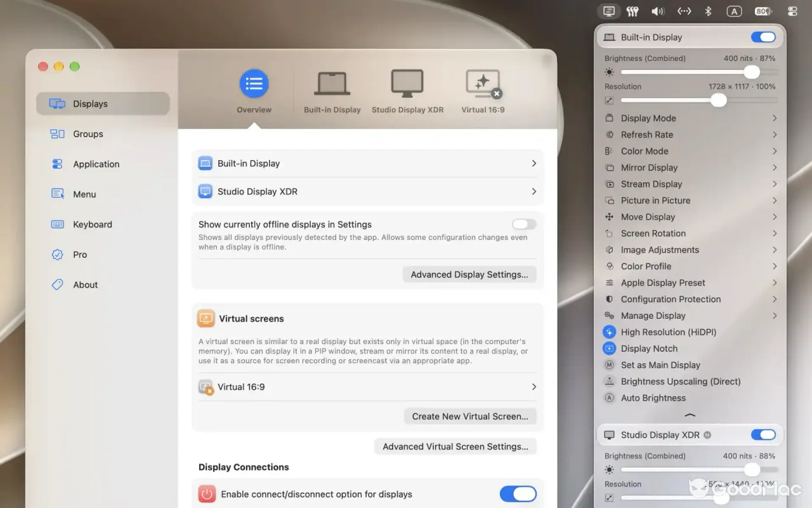812x508 pixels.
Task: Enable Show currently offline displays switch
Action: 524,224
